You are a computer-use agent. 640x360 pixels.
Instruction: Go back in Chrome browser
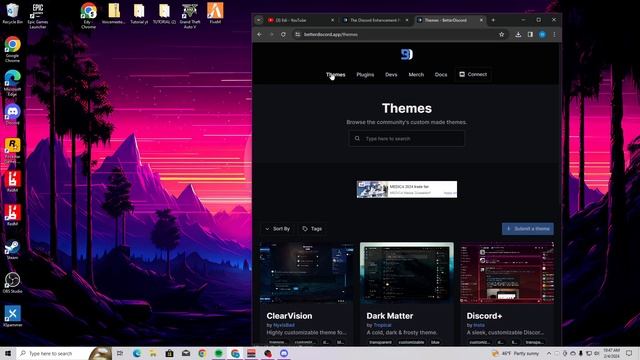(x=260, y=34)
